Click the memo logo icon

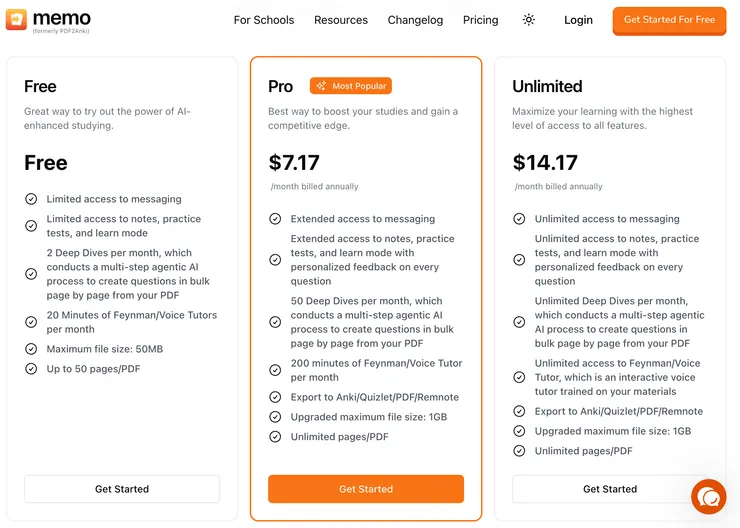16,20
